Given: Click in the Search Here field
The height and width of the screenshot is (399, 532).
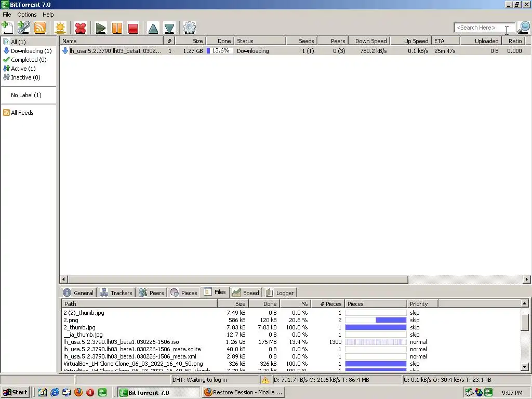Looking at the screenshot, I should click(484, 28).
